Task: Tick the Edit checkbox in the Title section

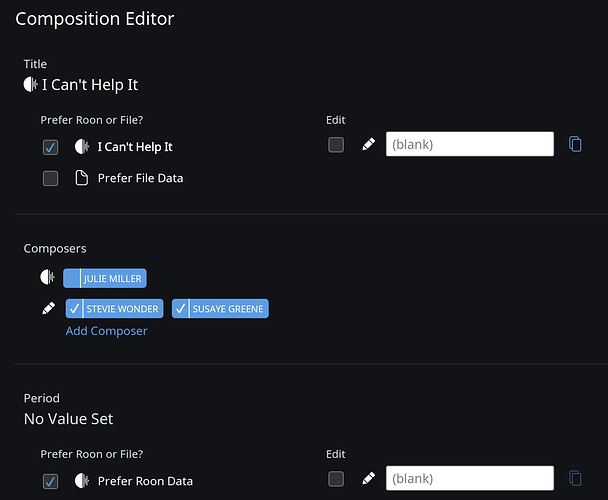Action: pyautogui.click(x=336, y=145)
